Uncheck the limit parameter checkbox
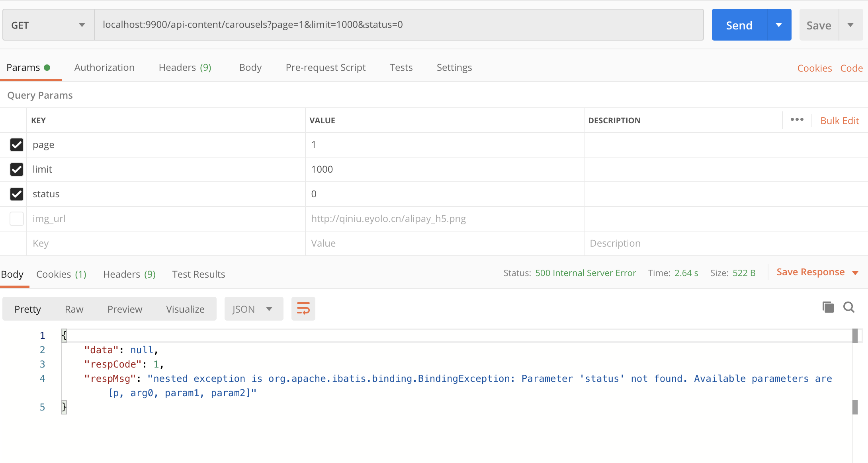This screenshot has height=463, width=868. (x=17, y=169)
